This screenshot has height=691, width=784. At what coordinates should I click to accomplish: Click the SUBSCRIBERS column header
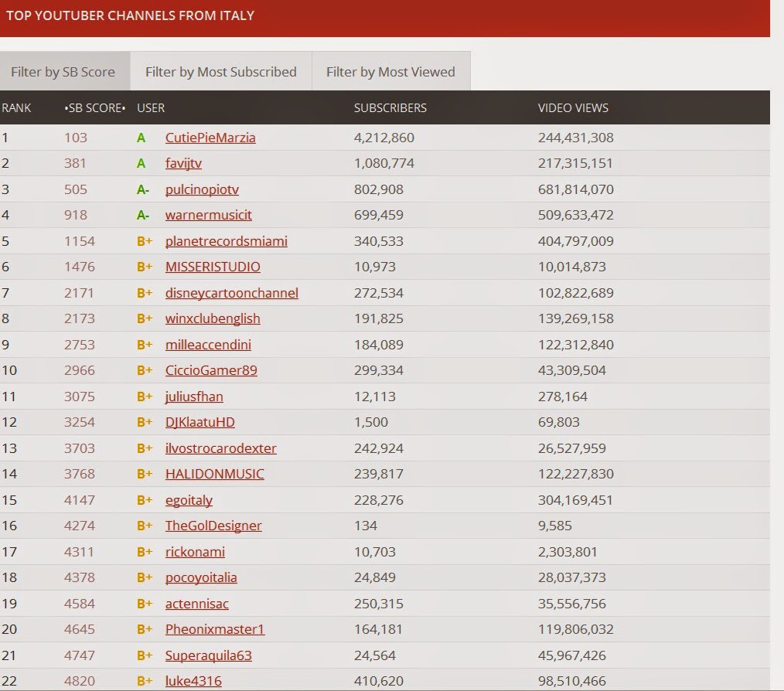click(x=390, y=108)
